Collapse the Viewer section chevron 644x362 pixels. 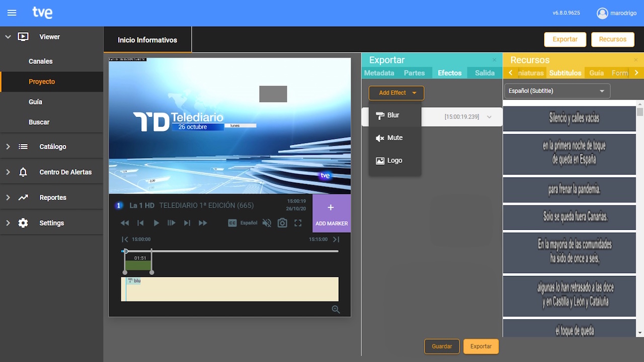pos(8,37)
